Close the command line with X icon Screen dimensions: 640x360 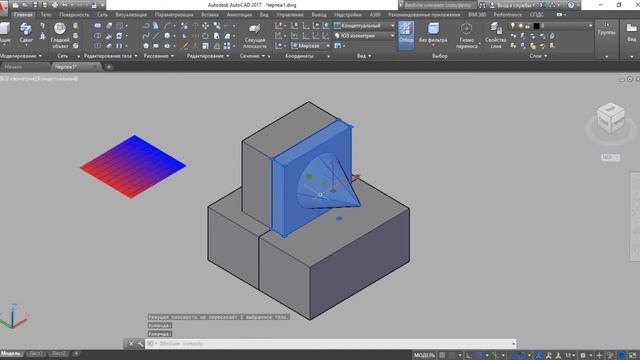pos(131,344)
